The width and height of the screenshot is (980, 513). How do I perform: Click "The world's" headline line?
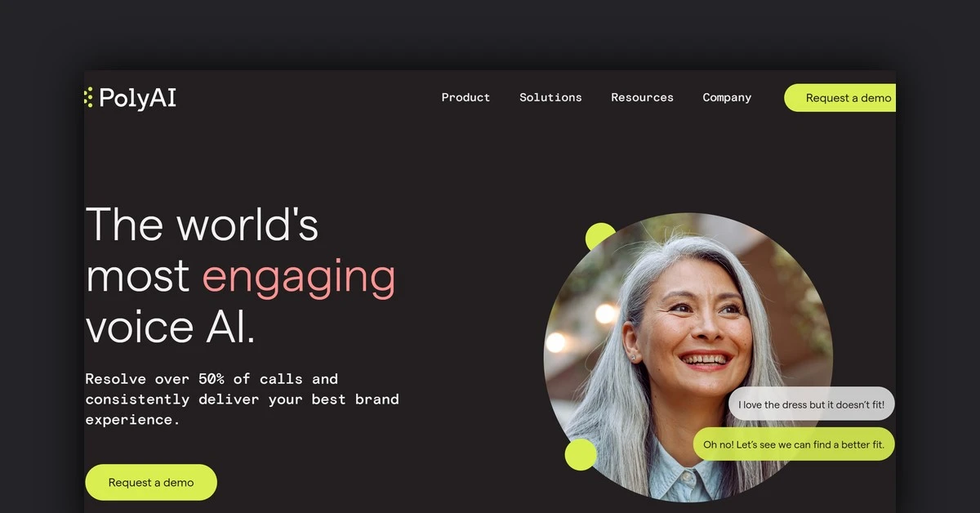coord(202,224)
